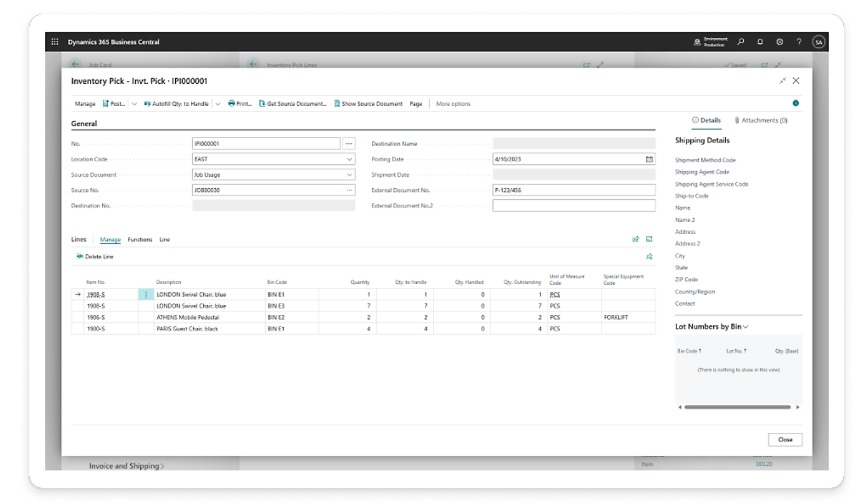Expand the Location Code dropdown
The width and height of the screenshot is (863, 504).
(x=350, y=159)
